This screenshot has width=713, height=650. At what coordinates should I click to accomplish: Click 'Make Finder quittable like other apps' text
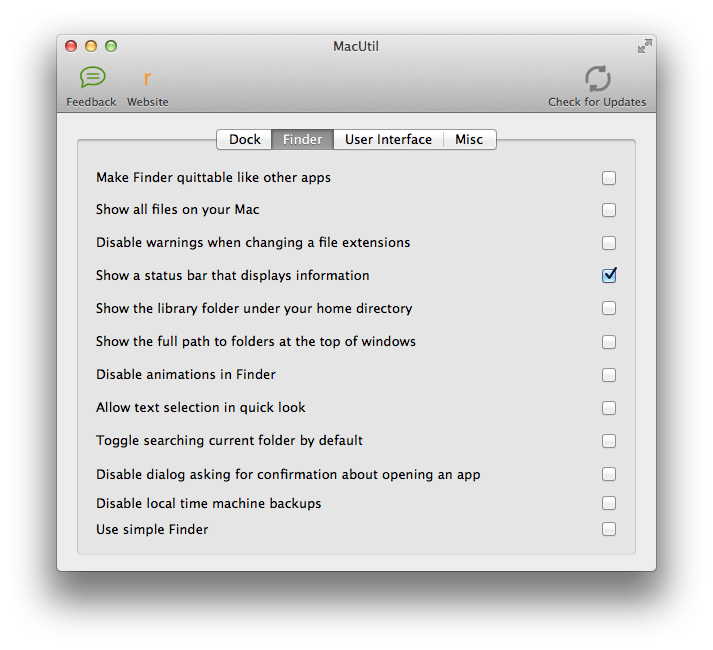213,177
